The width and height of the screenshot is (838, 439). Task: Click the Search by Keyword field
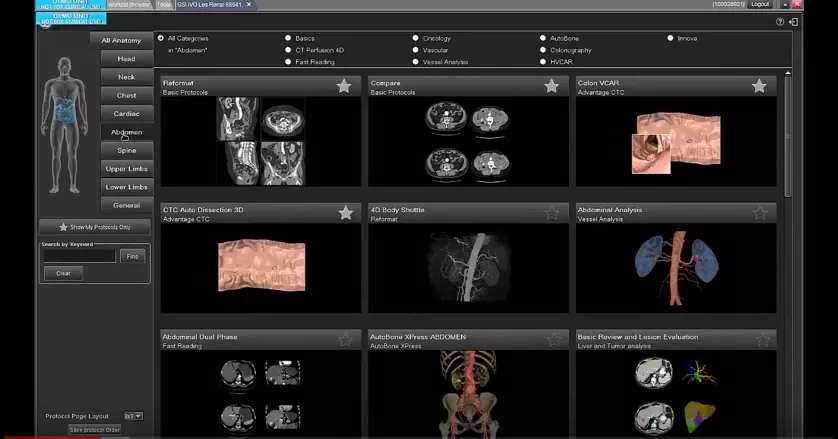pos(79,257)
